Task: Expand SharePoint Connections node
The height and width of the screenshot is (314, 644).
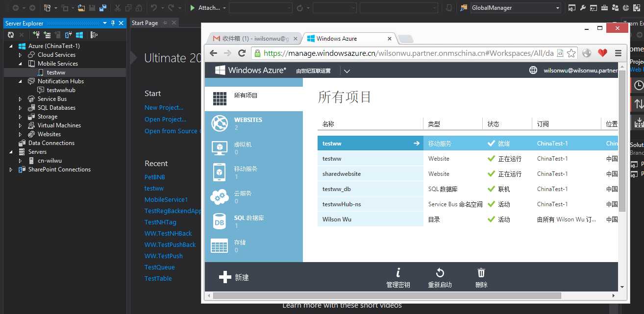Action: [x=12, y=169]
